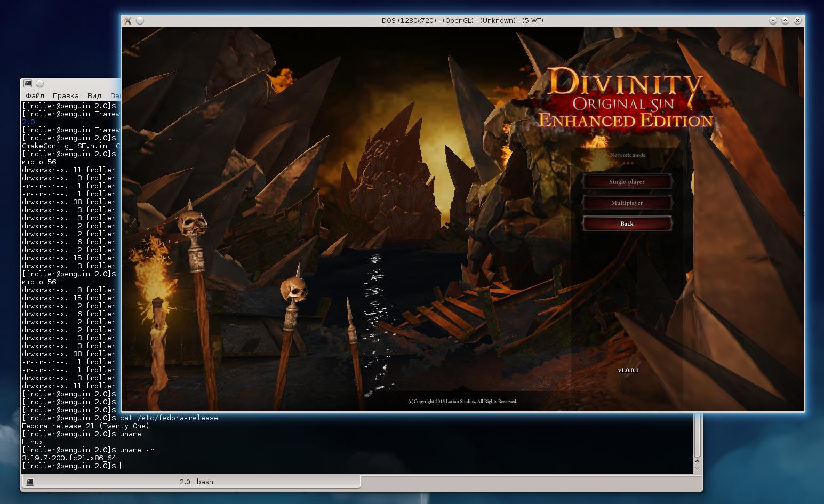Click the Larian Studios copyright notice
The image size is (824, 504).
tap(462, 402)
